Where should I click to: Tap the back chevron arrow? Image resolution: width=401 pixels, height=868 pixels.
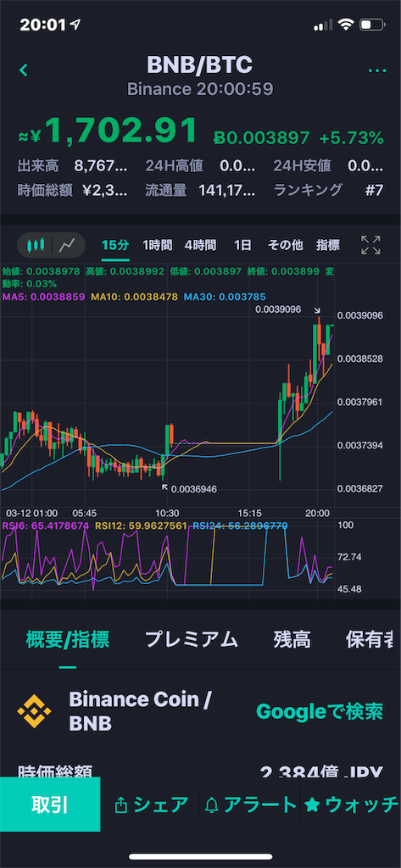23,70
